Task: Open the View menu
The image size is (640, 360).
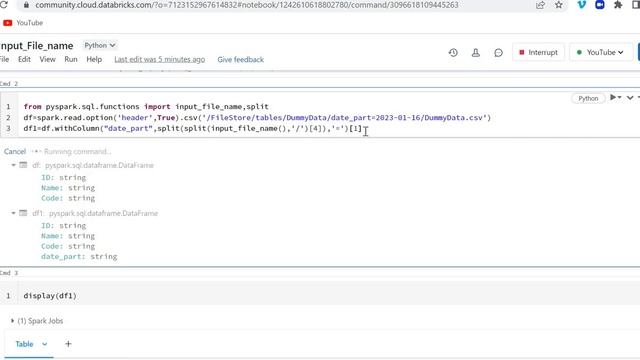Action: (47, 59)
